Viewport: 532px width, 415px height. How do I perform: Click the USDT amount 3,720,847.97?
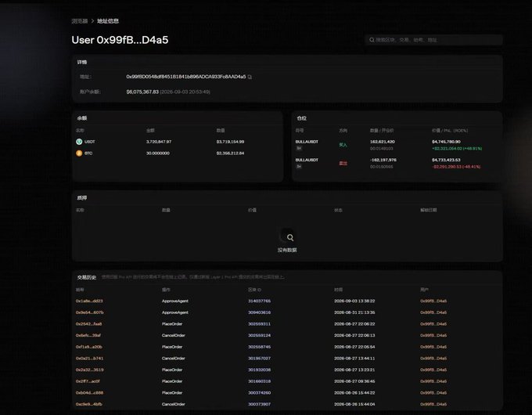coord(159,142)
